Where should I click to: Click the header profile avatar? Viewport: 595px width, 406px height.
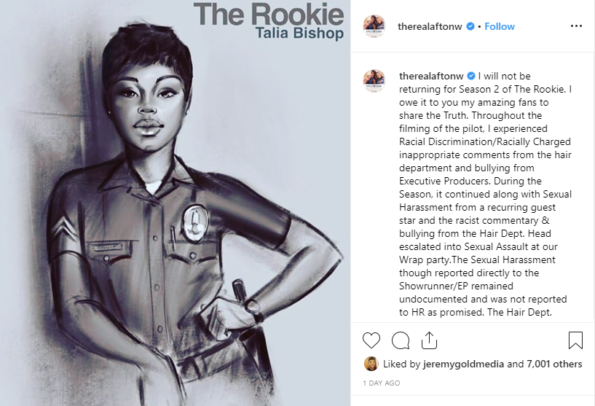tap(374, 26)
